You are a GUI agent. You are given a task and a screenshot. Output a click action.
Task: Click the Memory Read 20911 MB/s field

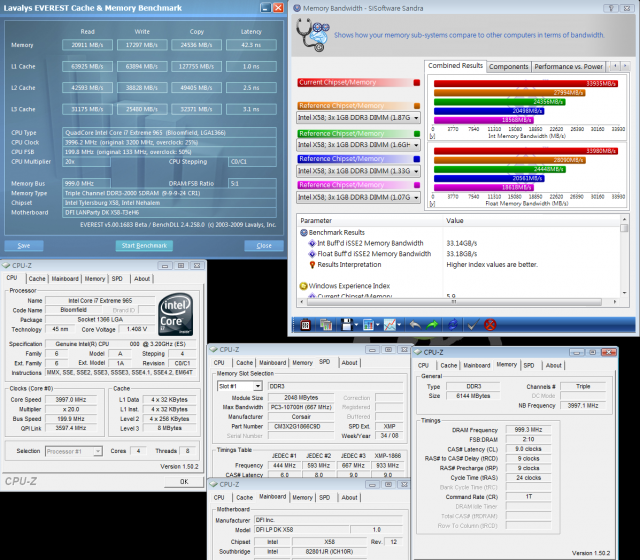[x=87, y=45]
